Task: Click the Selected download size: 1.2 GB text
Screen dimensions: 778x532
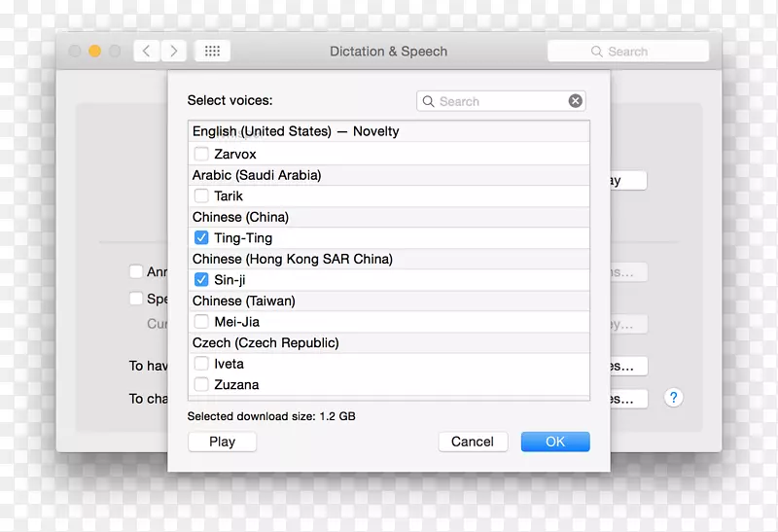Action: [271, 416]
